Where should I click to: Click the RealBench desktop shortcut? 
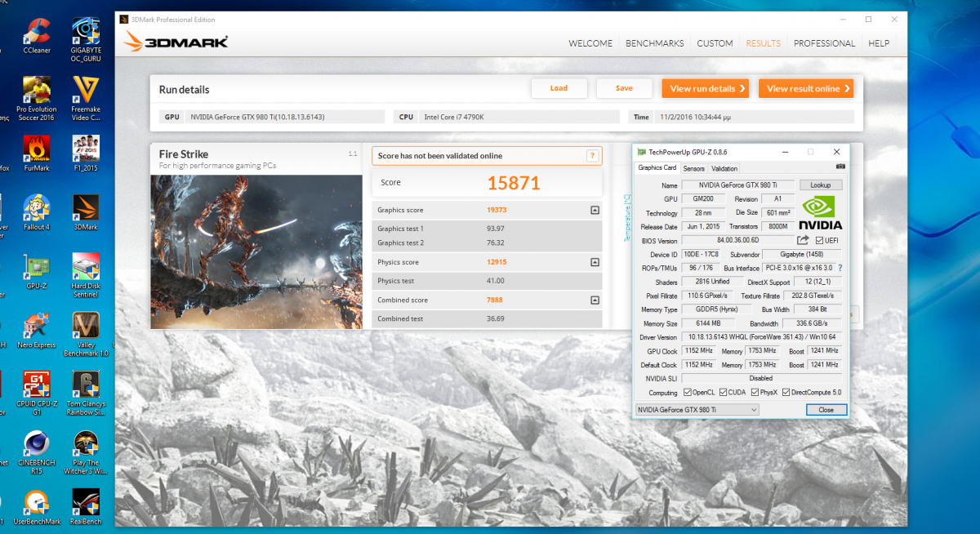[x=86, y=507]
